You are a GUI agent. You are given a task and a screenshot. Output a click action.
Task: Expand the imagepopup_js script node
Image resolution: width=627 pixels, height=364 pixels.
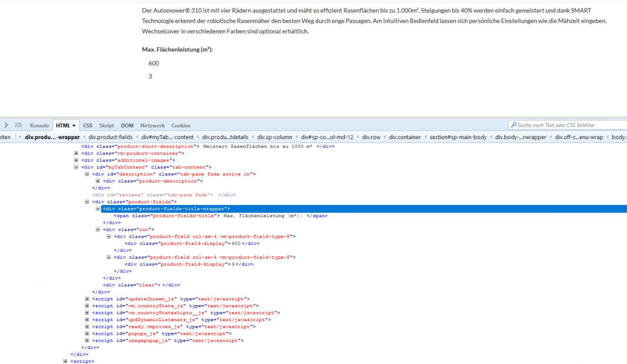87,340
